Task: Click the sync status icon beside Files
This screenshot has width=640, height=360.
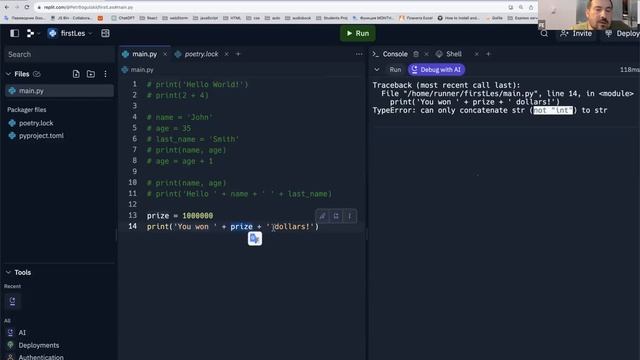Action: coord(37,74)
